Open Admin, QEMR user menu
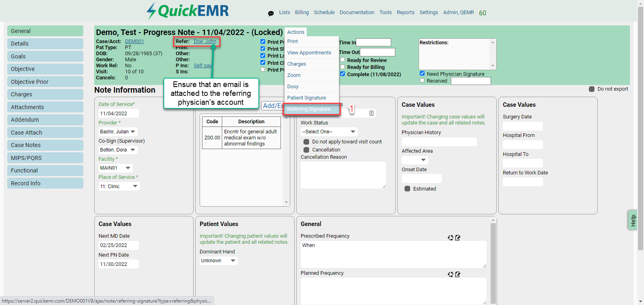 458,12
